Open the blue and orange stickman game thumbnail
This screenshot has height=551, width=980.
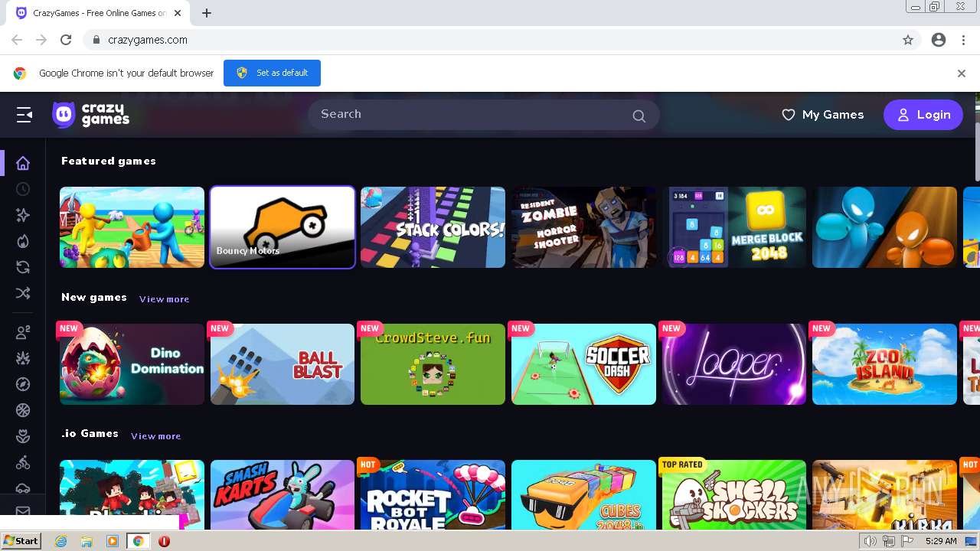884,227
